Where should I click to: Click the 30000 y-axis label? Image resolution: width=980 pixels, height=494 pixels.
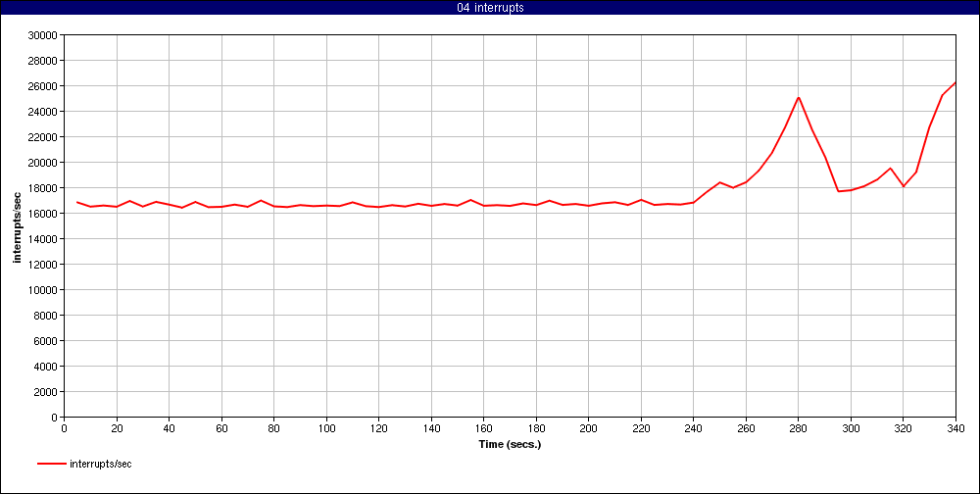(x=43, y=35)
